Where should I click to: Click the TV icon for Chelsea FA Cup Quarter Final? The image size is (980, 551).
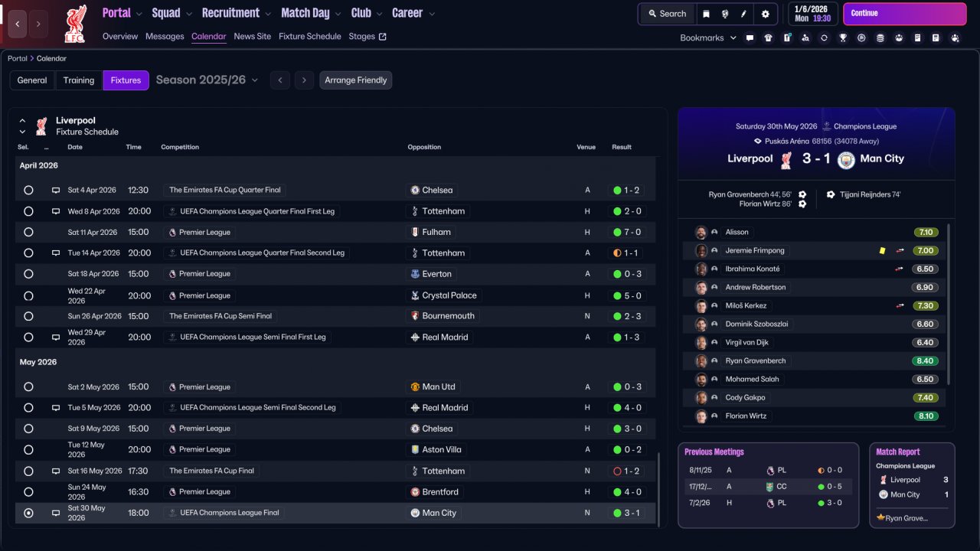click(x=56, y=190)
